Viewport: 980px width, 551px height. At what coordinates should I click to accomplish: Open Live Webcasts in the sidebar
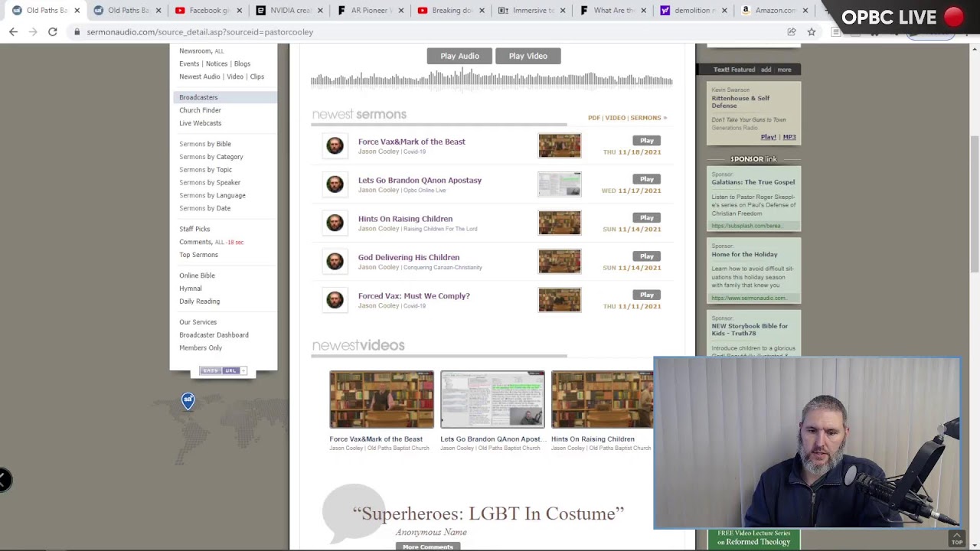coord(200,123)
